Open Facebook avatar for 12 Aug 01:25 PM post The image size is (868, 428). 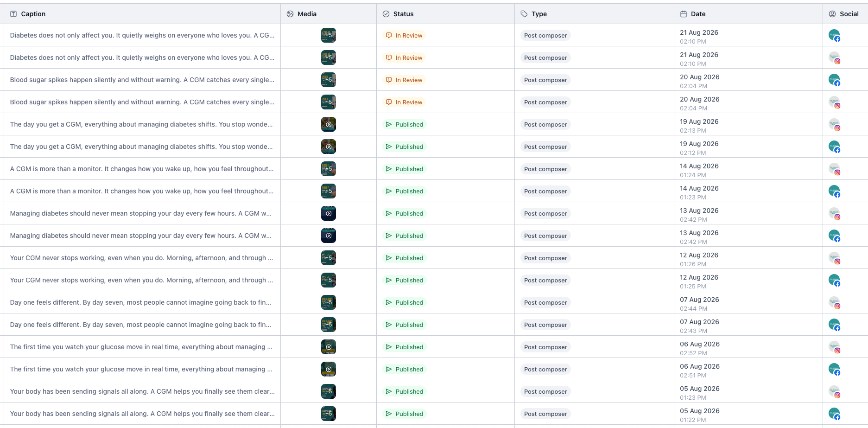pos(834,280)
